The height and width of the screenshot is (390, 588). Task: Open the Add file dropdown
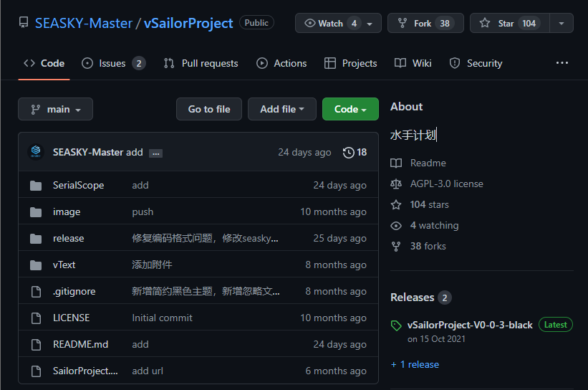tap(282, 109)
